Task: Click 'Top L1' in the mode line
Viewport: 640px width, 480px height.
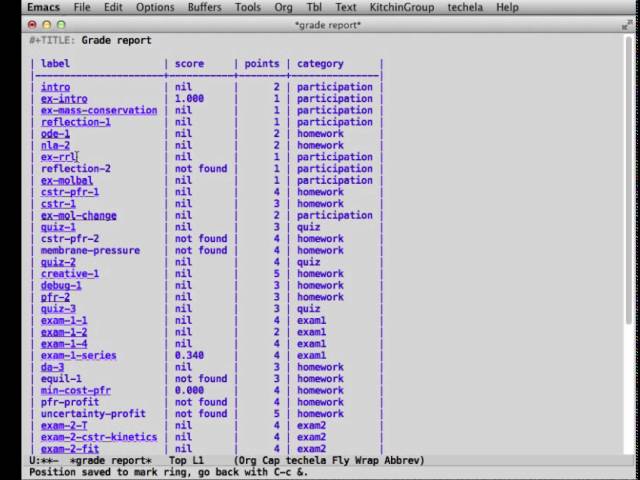Action: pos(186,460)
